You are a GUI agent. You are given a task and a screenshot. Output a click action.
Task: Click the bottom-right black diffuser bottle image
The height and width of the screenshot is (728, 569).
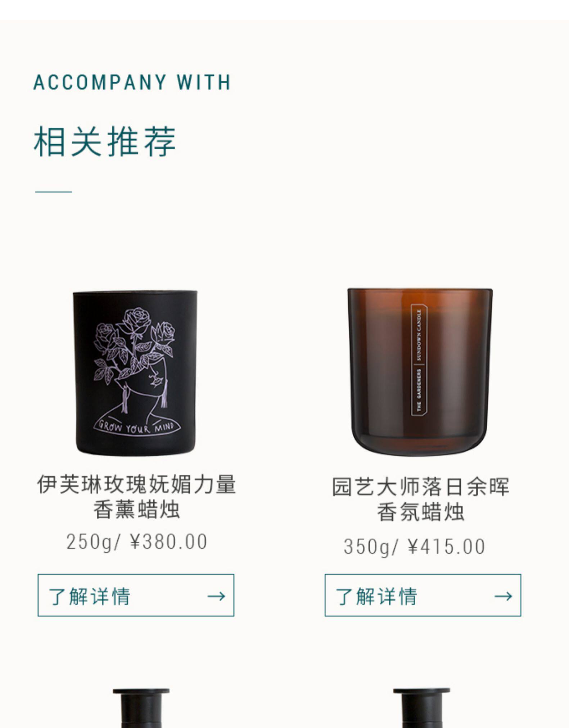421,708
